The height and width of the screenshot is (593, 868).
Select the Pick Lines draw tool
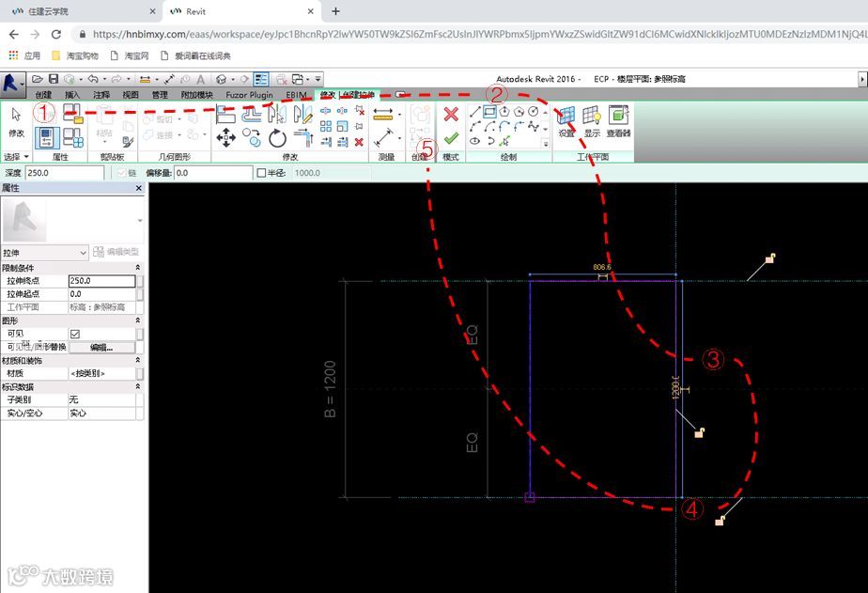pos(504,141)
